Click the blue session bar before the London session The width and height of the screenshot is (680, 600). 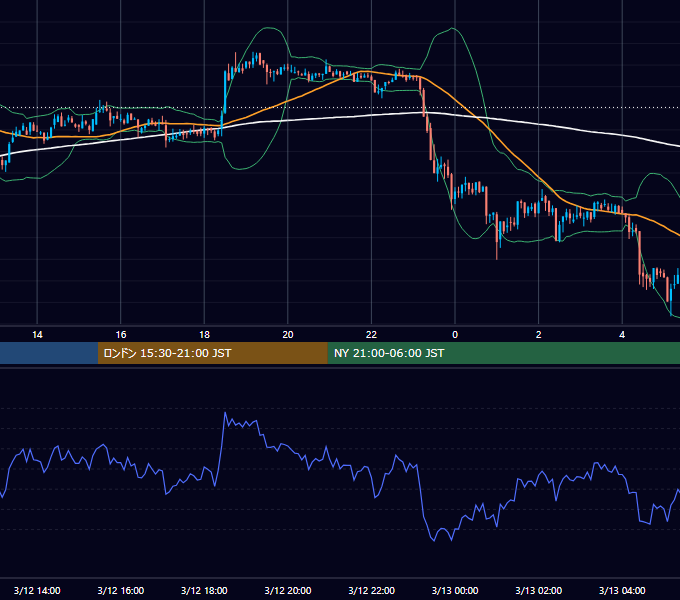point(49,353)
